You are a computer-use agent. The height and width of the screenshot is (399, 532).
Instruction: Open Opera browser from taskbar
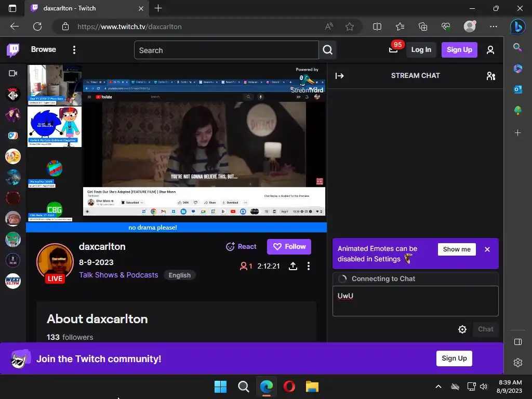[289, 387]
